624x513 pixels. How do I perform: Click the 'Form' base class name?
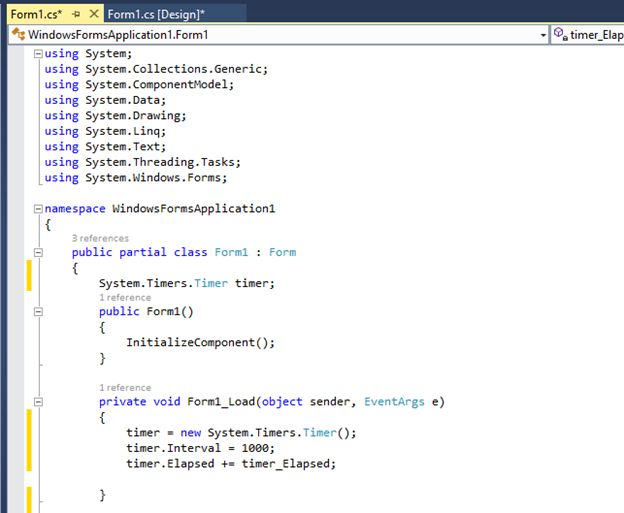coord(283,252)
